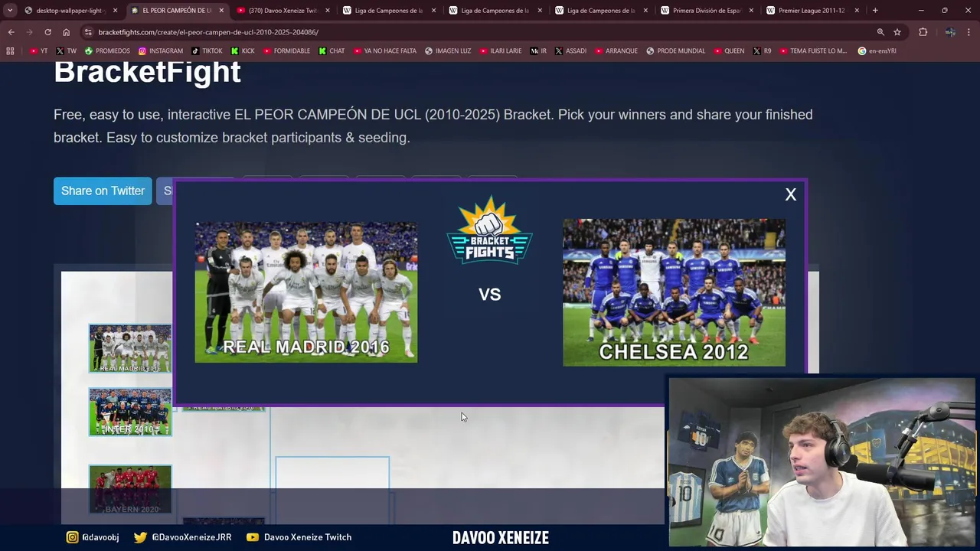Open the Chrome profile avatar
Screen dimensions: 980x551
950,32
